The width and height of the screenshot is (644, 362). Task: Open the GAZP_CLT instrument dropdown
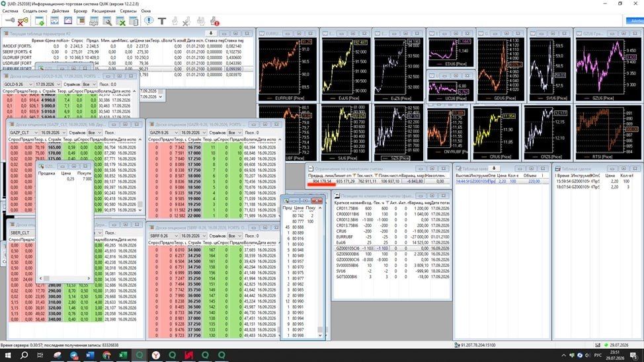tap(23, 133)
